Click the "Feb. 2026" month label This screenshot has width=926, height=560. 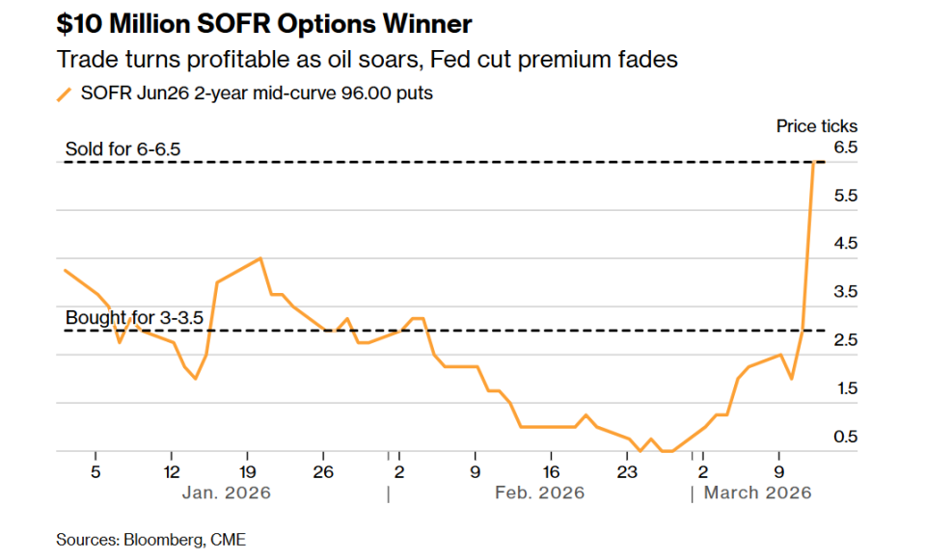coord(540,493)
